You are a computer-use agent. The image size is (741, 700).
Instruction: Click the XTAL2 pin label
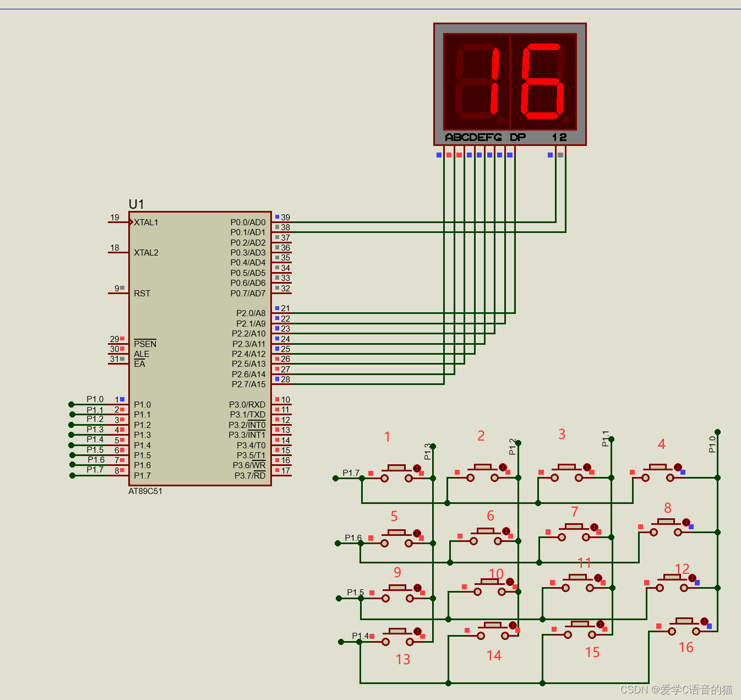pos(146,253)
